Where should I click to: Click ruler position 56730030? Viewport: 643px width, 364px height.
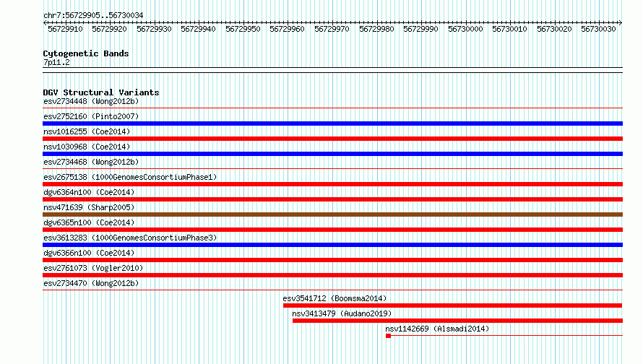point(599,29)
